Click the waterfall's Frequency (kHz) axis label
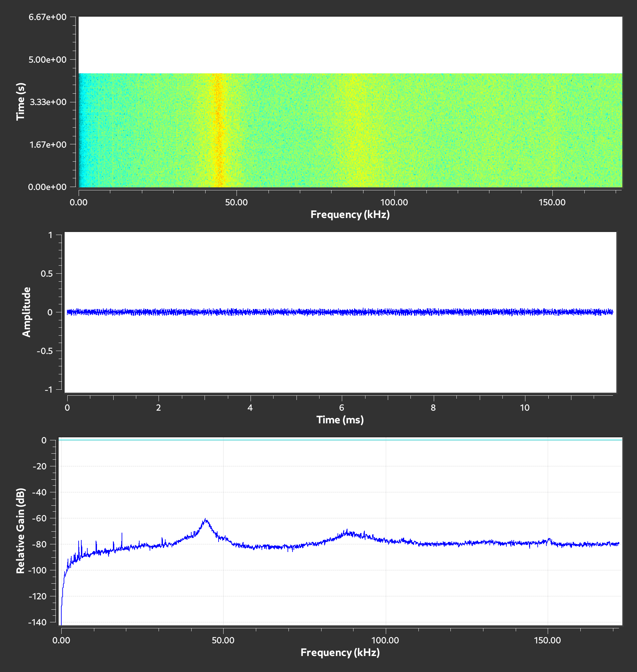 point(350,214)
